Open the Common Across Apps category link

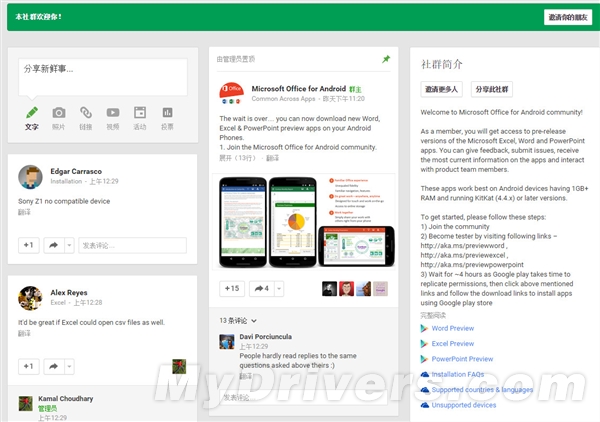pos(283,99)
